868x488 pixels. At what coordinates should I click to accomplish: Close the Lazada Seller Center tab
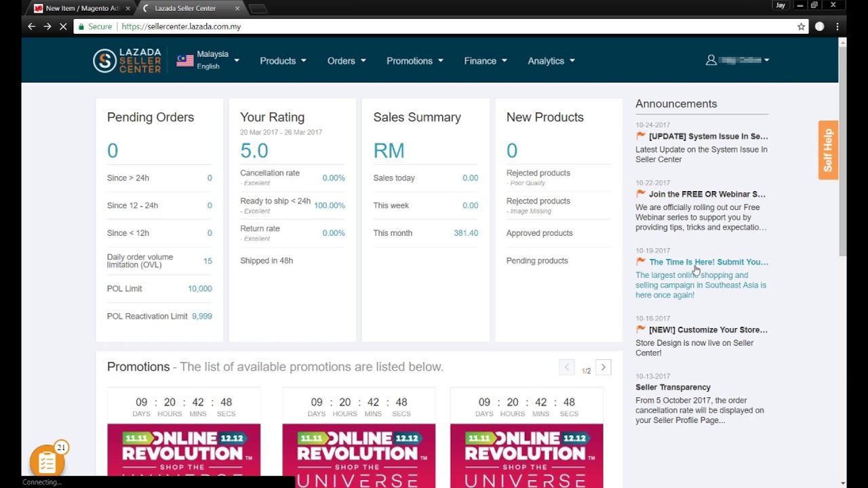pyautogui.click(x=237, y=8)
